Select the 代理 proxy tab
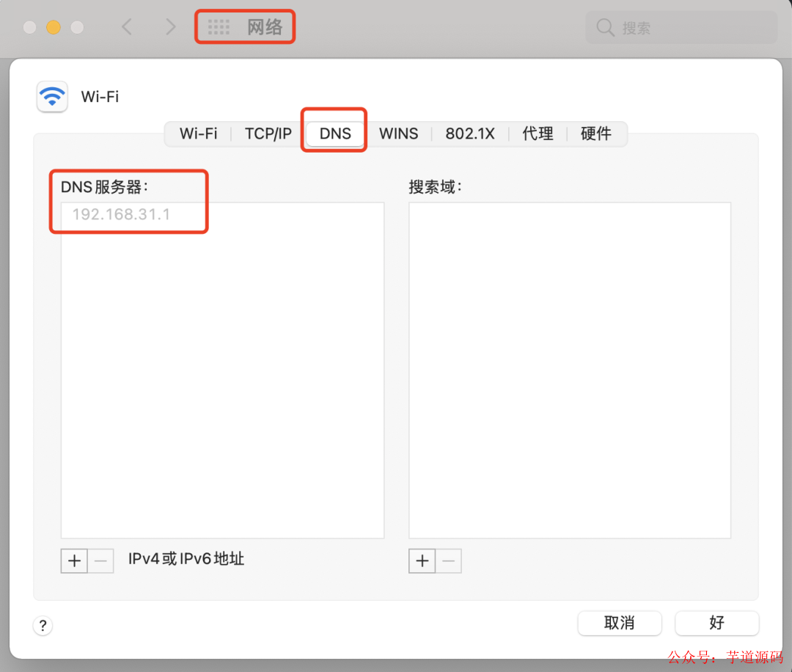The image size is (792, 672). coord(538,134)
